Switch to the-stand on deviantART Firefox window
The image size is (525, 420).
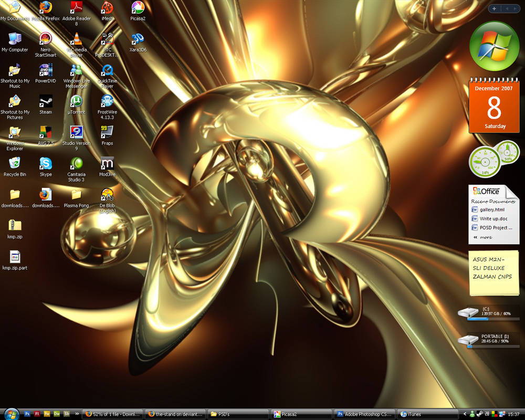pyautogui.click(x=176, y=414)
